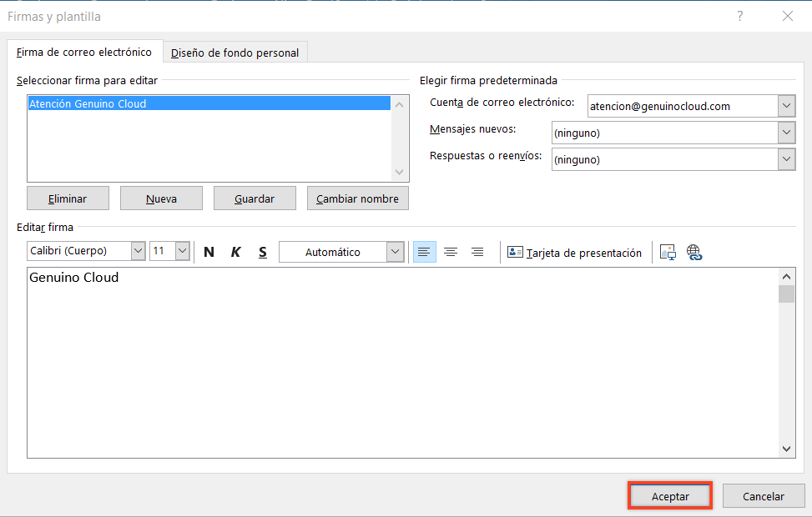Switch to Diseño de fondo personal tab

point(235,53)
